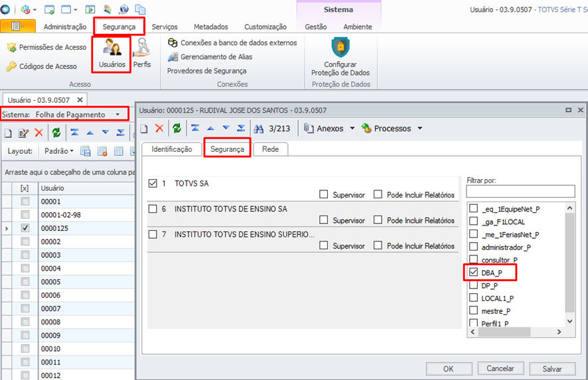Image resolution: width=588 pixels, height=380 pixels.
Task: Click the new record icon in user dialog
Action: 144,129
